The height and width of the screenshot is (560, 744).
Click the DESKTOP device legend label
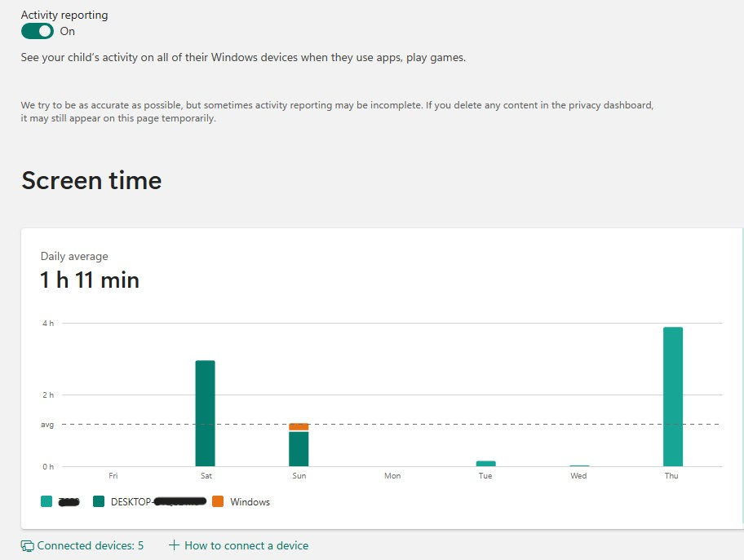point(158,501)
